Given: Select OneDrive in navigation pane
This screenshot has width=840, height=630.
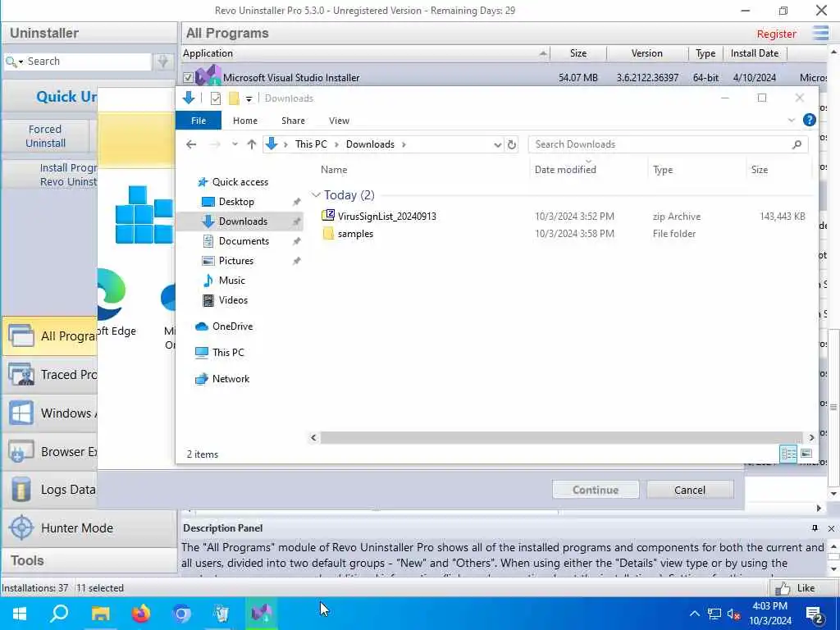Looking at the screenshot, I should click(x=232, y=326).
